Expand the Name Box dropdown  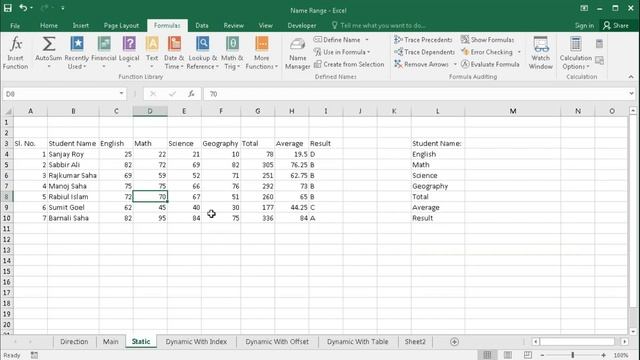coord(121,93)
